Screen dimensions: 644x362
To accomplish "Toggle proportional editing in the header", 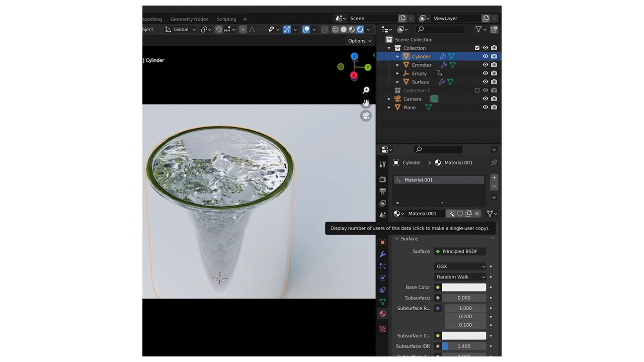I will tap(243, 30).
